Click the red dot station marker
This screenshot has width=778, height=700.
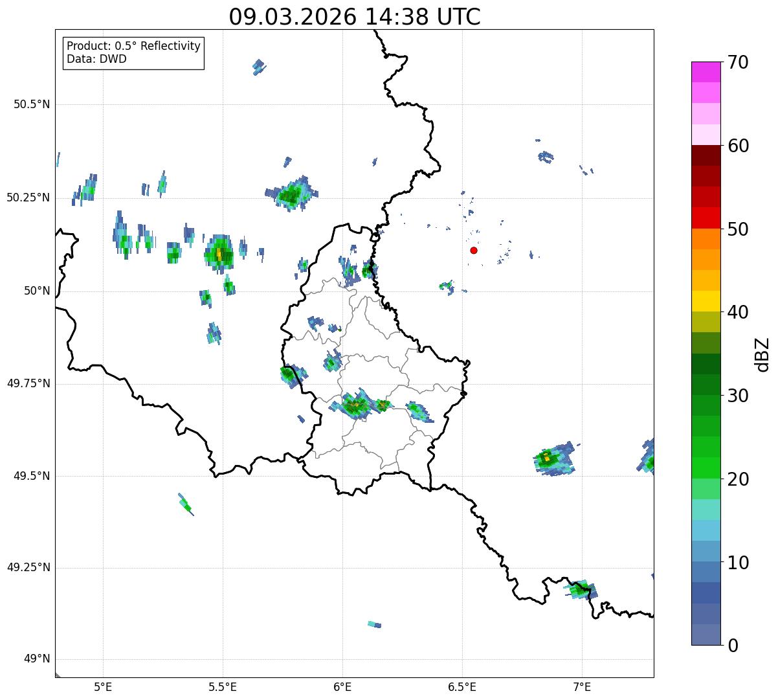click(x=474, y=250)
